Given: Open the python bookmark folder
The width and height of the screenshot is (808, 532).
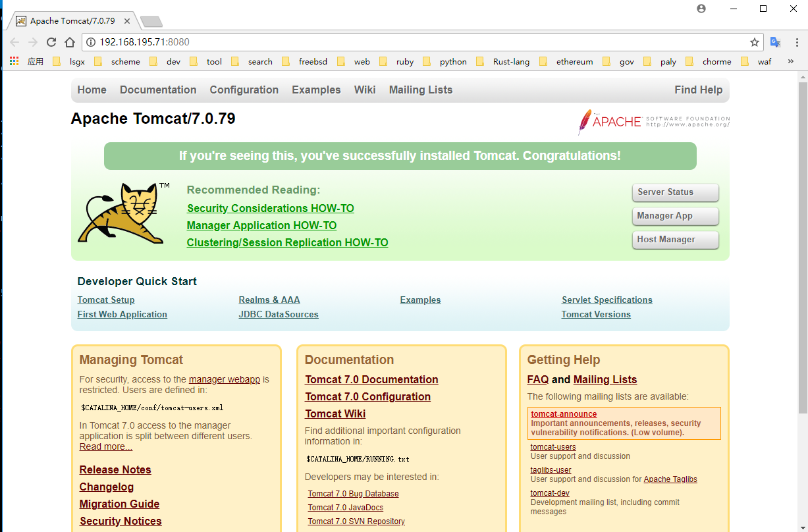Looking at the screenshot, I should tap(445, 62).
